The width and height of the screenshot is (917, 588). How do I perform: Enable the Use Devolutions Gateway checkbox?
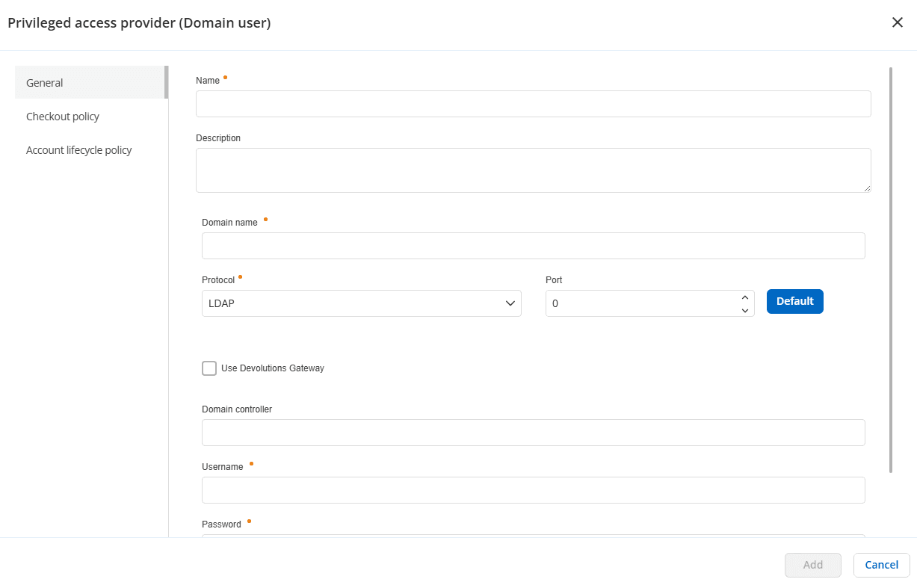tap(209, 368)
